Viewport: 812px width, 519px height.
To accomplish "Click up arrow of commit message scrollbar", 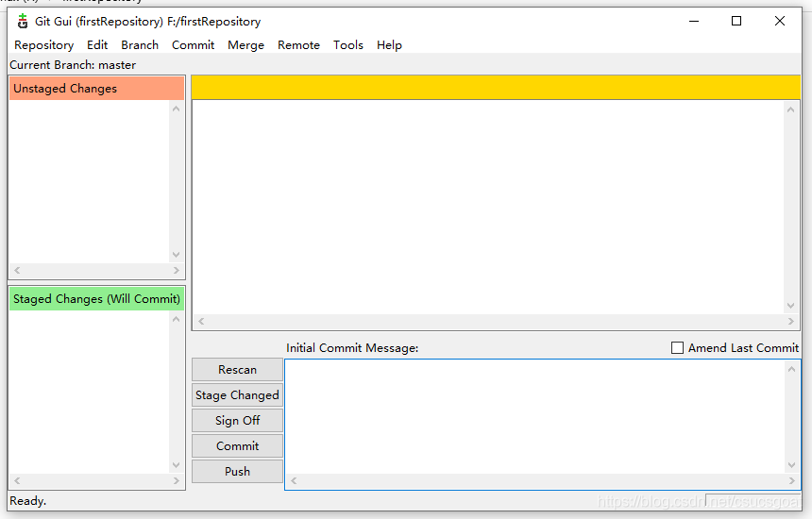I will point(792,369).
